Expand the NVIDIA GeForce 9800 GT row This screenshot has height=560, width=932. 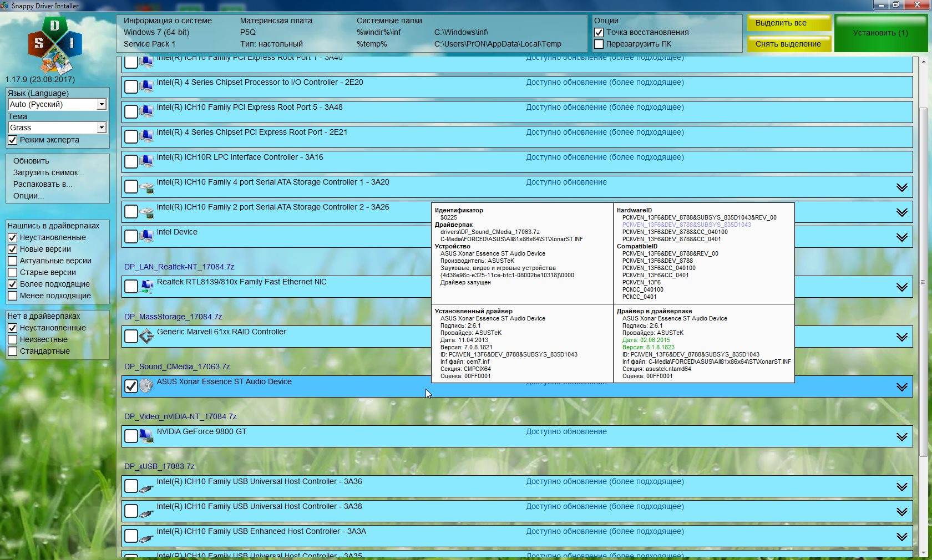[902, 437]
